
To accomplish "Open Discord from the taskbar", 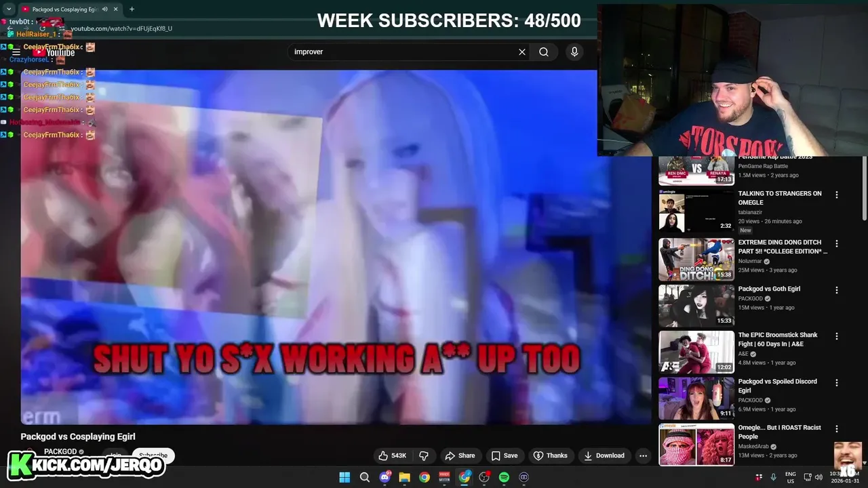I will 385,477.
